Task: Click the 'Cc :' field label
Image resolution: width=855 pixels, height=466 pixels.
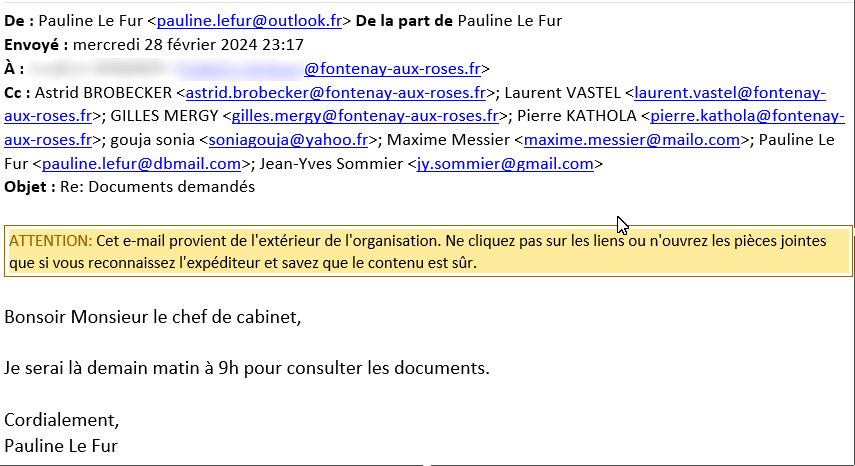Action: click(x=18, y=93)
